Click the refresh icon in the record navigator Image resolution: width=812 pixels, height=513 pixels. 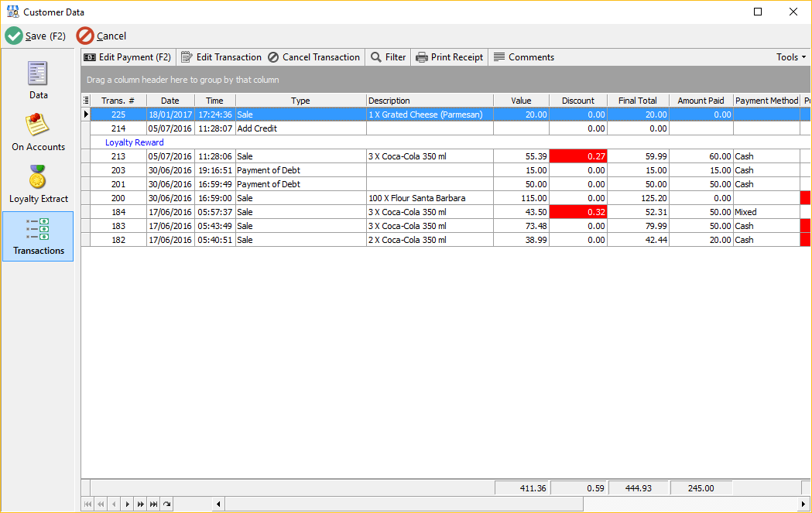(166, 504)
